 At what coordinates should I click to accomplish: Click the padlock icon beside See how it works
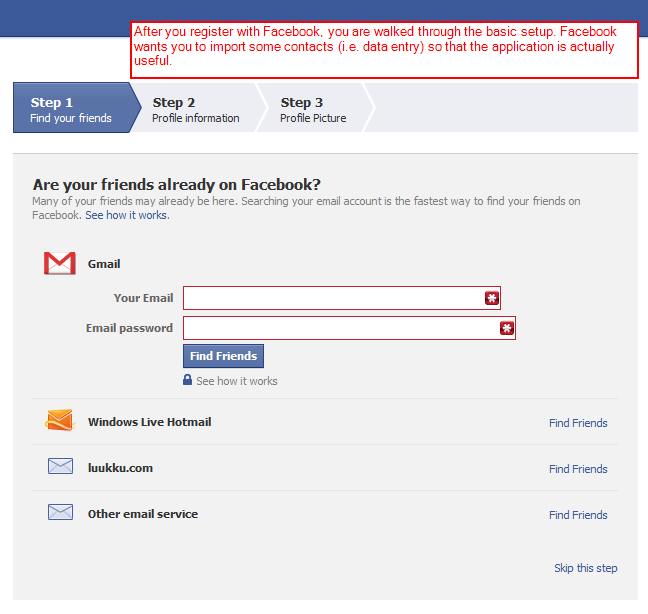click(188, 380)
